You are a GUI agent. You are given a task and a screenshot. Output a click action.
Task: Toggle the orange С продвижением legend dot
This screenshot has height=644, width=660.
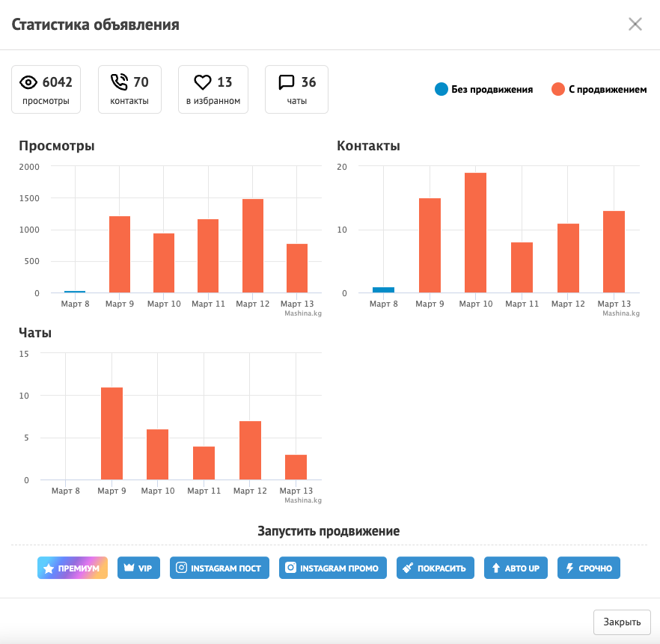[x=558, y=89]
